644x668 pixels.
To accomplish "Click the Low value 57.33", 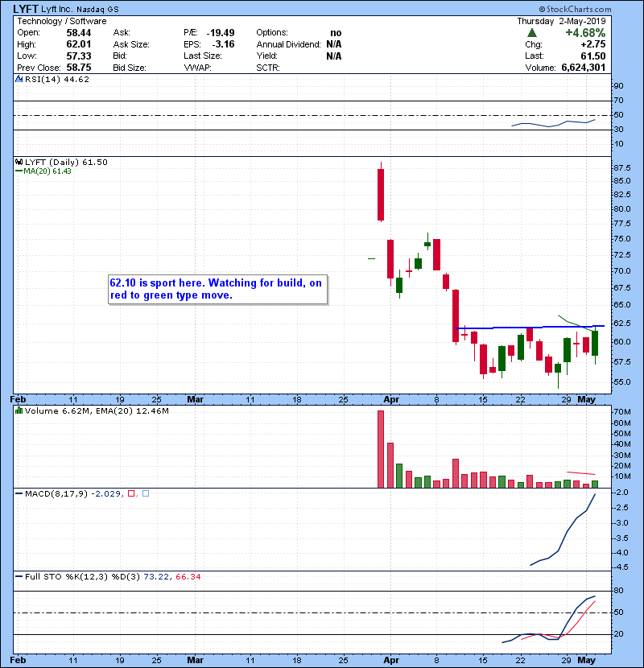I will coord(79,56).
